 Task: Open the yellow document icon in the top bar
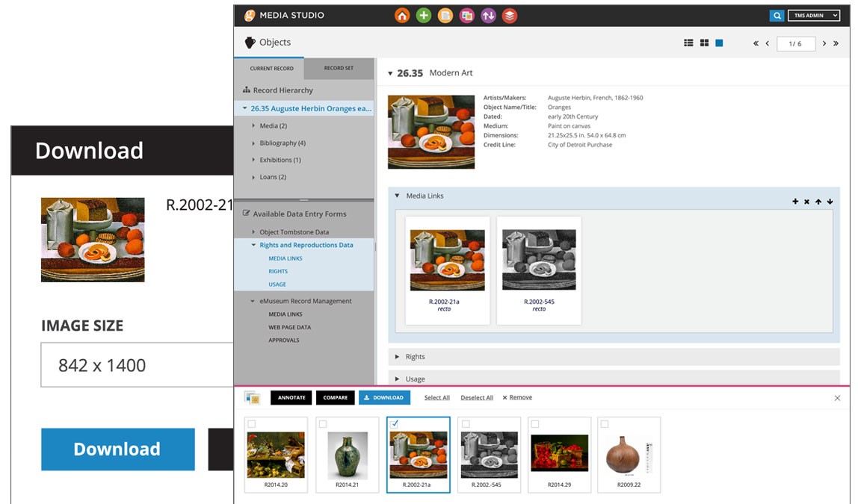445,16
